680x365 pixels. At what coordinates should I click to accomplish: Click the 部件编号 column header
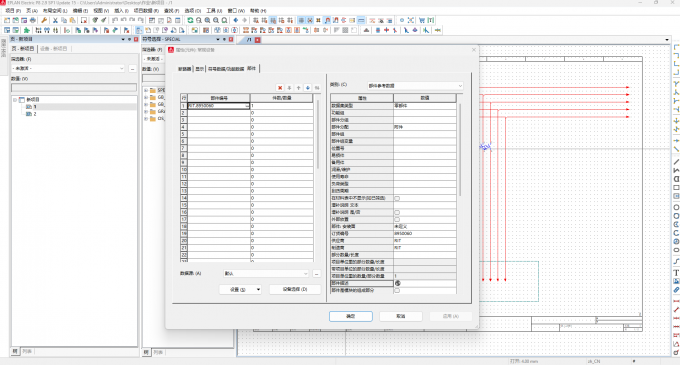click(x=219, y=98)
